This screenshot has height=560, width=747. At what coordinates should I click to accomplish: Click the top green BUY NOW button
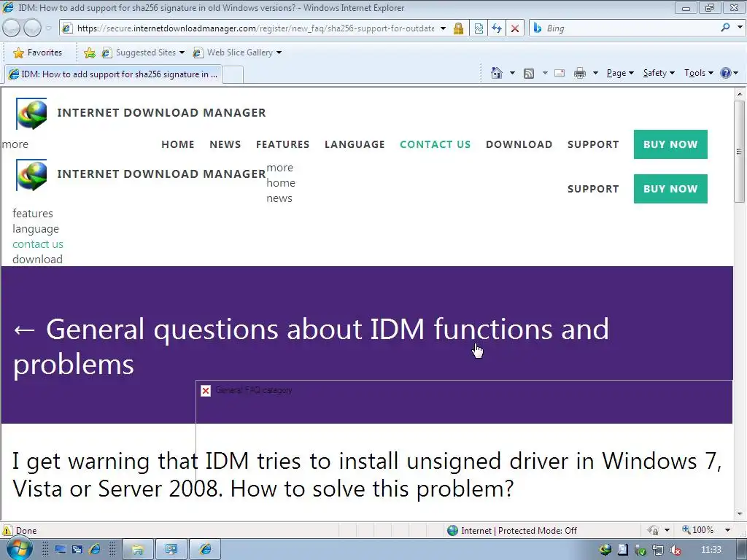click(x=670, y=144)
